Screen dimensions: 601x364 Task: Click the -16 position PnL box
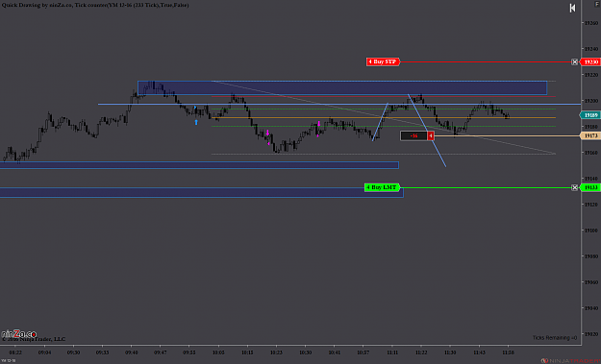pos(413,135)
